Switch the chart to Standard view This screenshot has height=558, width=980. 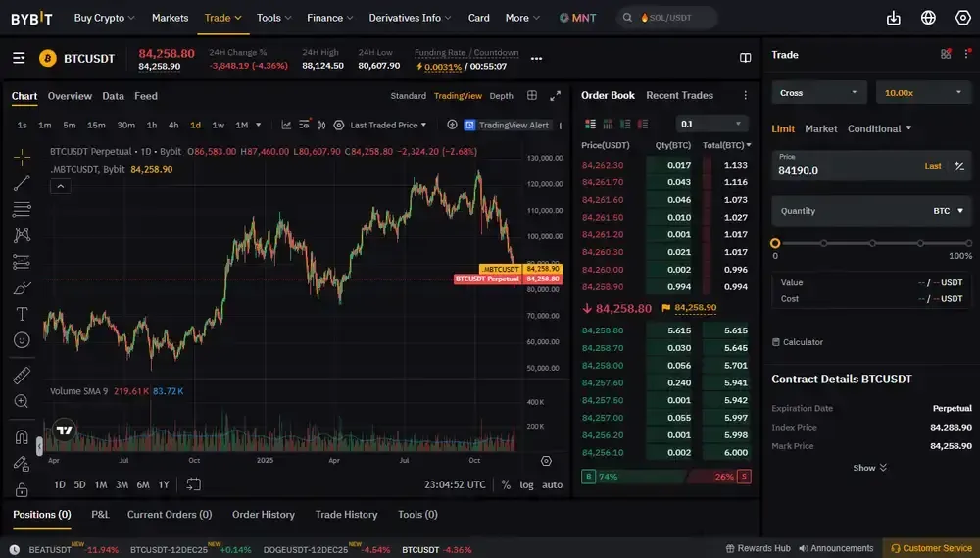pos(408,96)
